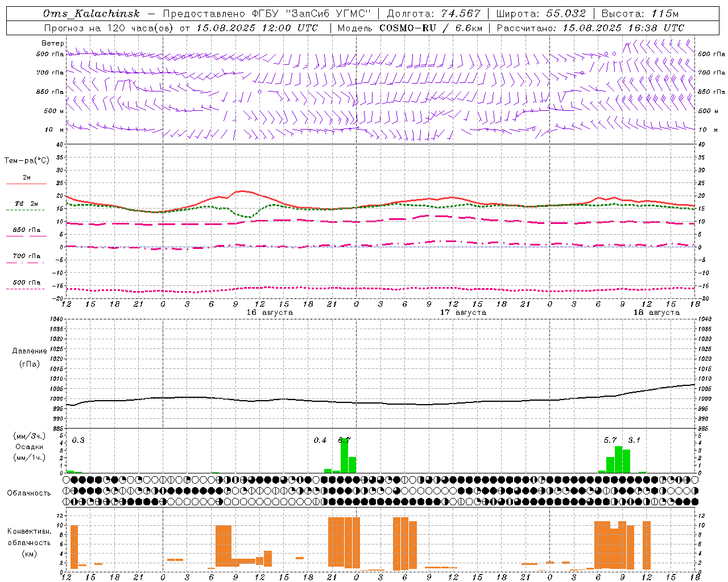Click the '(км)' unit under convective cloudiness
The height and width of the screenshot is (582, 728).
(x=29, y=554)
